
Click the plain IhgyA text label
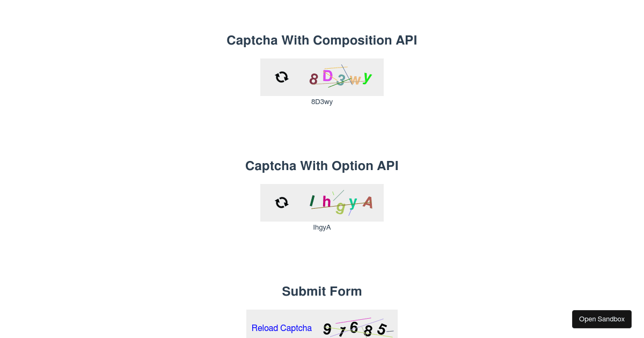click(322, 227)
